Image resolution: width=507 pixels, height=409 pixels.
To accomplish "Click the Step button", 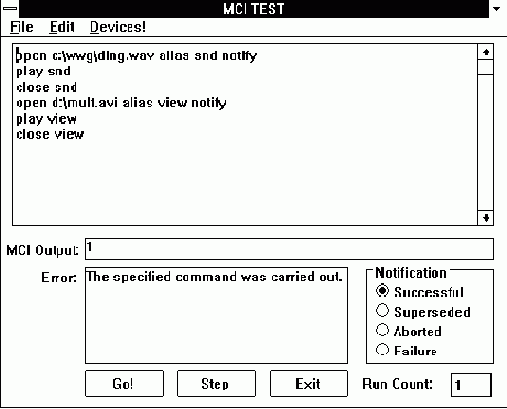I will pos(216,383).
